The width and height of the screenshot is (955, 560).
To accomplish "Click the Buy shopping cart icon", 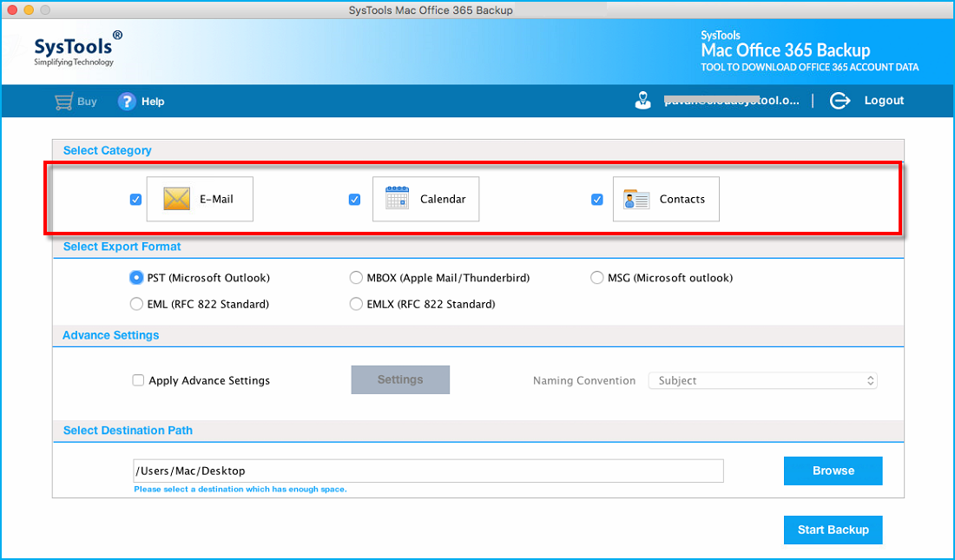I will click(64, 102).
